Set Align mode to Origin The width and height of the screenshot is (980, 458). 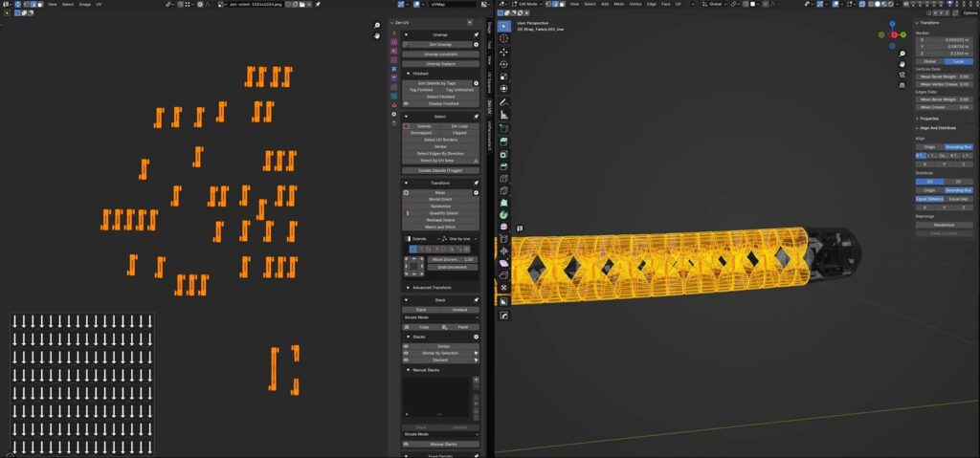pyautogui.click(x=929, y=147)
